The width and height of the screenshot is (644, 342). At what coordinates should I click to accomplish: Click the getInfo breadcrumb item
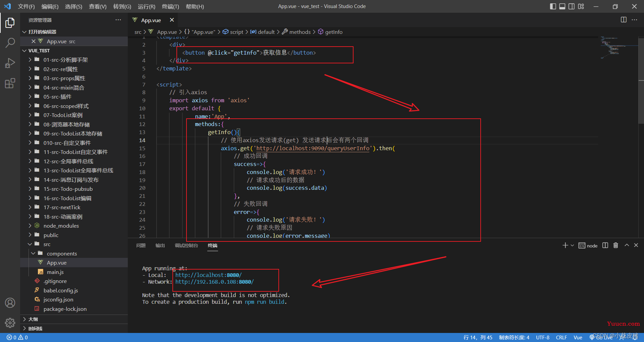[330, 32]
